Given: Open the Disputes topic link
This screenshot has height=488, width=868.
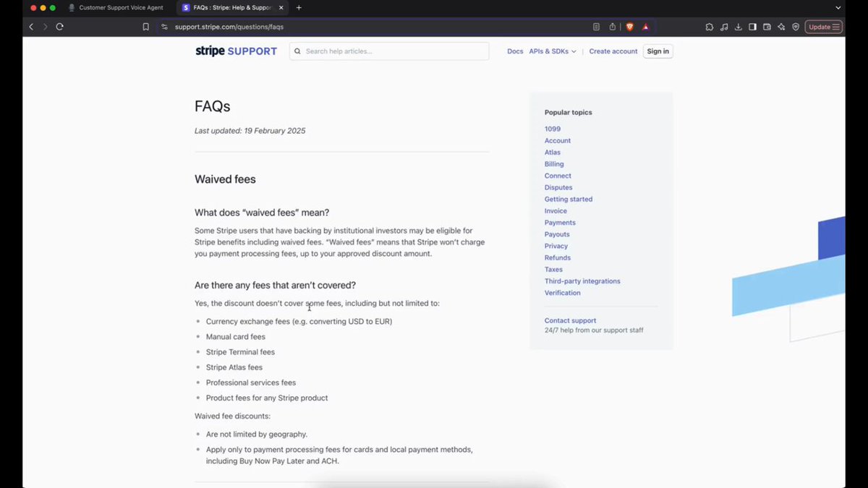Looking at the screenshot, I should pyautogui.click(x=558, y=187).
